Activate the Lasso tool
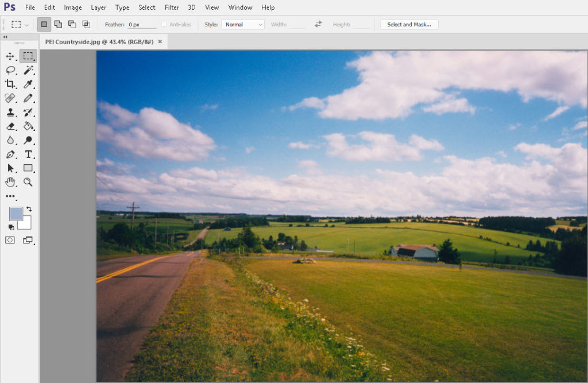Viewport: 588px width, 383px height. [x=10, y=70]
